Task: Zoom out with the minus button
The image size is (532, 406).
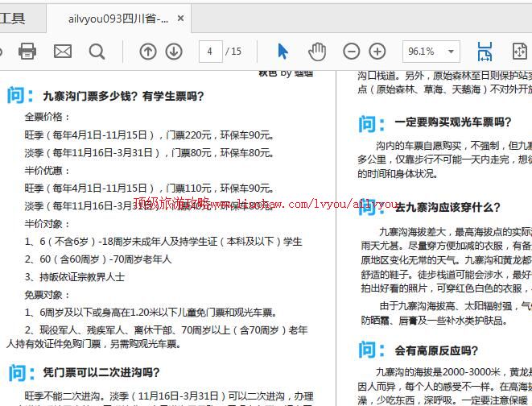Action: tap(352, 52)
